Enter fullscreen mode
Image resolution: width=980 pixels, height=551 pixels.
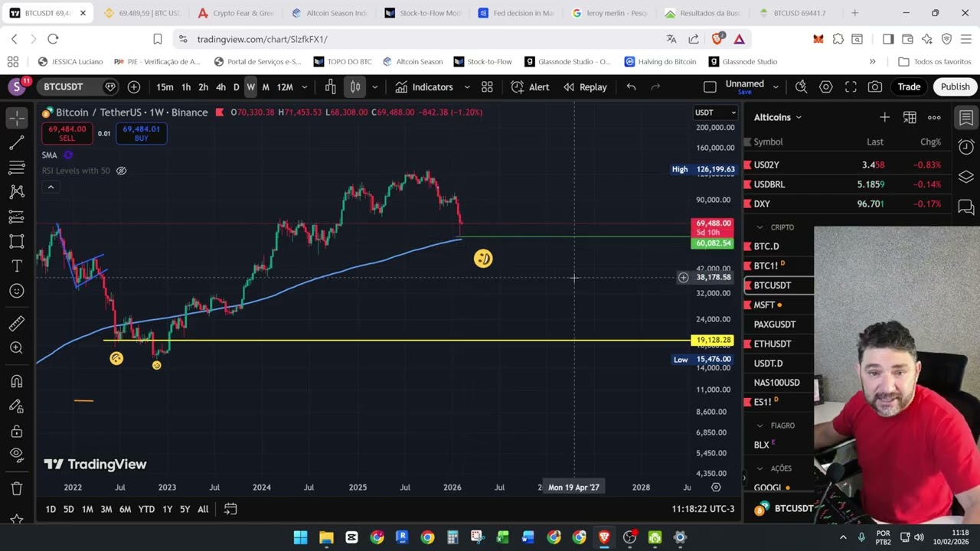851,86
